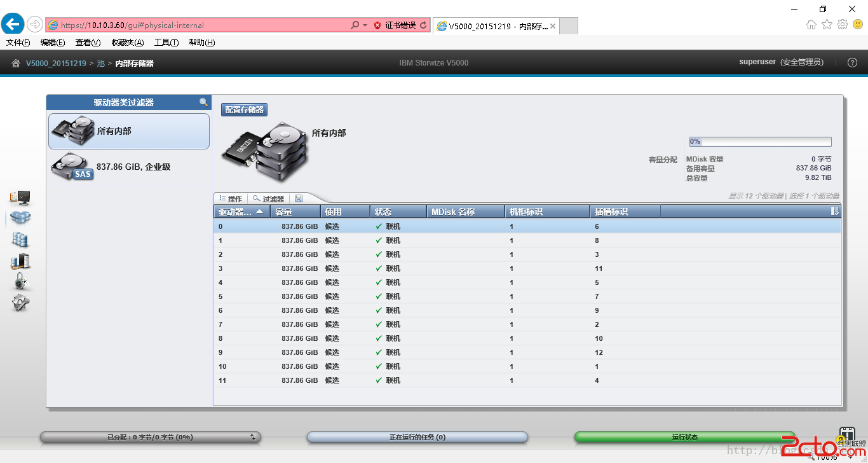
Task: Click the save disk icon above the table
Action: coord(299,198)
